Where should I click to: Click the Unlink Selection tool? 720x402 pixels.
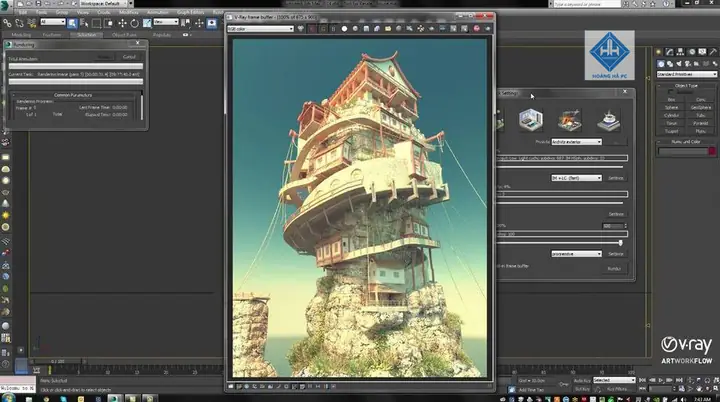19,23
